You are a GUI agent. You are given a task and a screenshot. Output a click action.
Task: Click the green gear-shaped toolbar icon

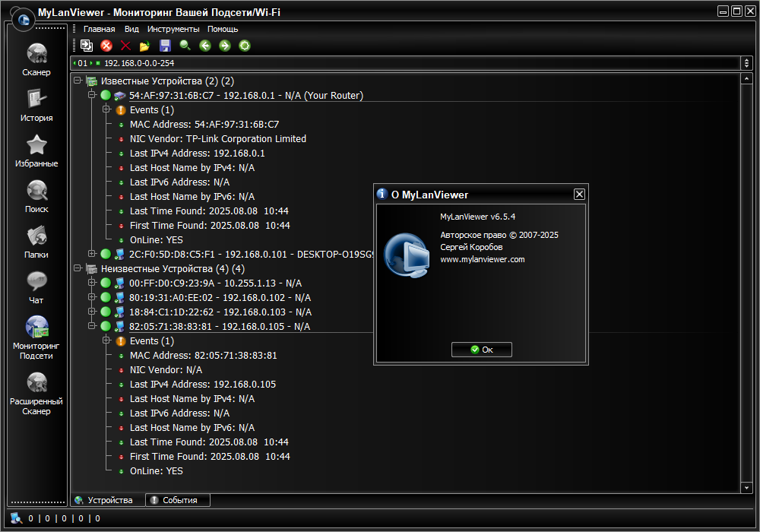point(245,46)
